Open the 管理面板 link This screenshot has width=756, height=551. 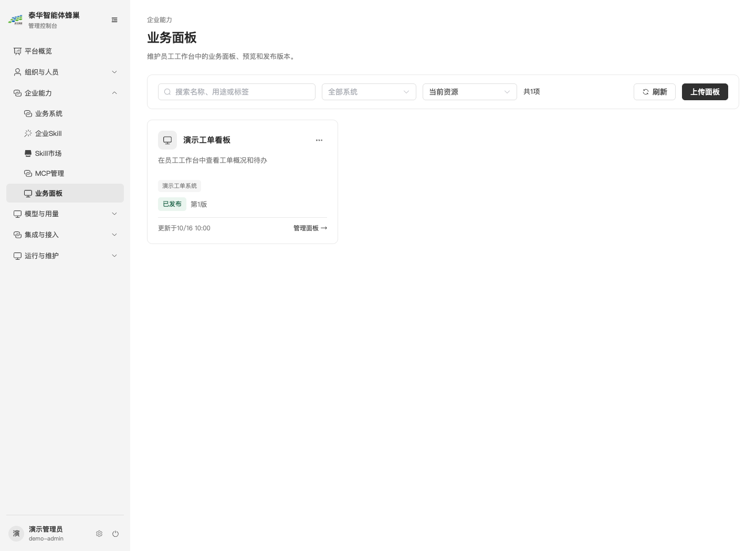(x=310, y=228)
